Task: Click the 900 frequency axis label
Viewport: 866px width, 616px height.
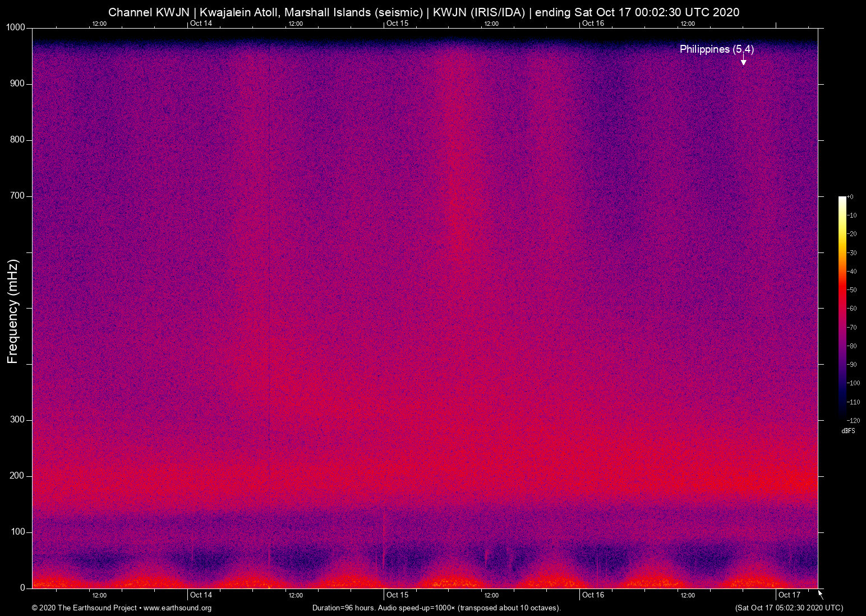Action: (17, 84)
